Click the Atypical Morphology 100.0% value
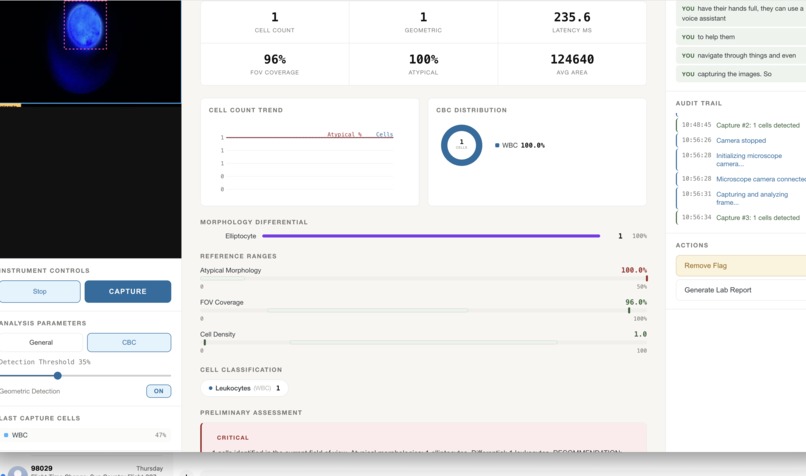 pos(634,270)
